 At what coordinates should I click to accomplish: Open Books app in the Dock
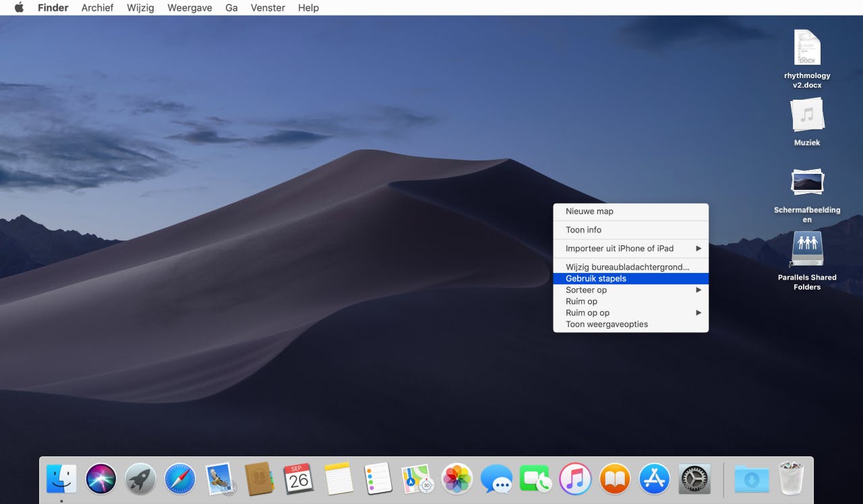[x=615, y=479]
